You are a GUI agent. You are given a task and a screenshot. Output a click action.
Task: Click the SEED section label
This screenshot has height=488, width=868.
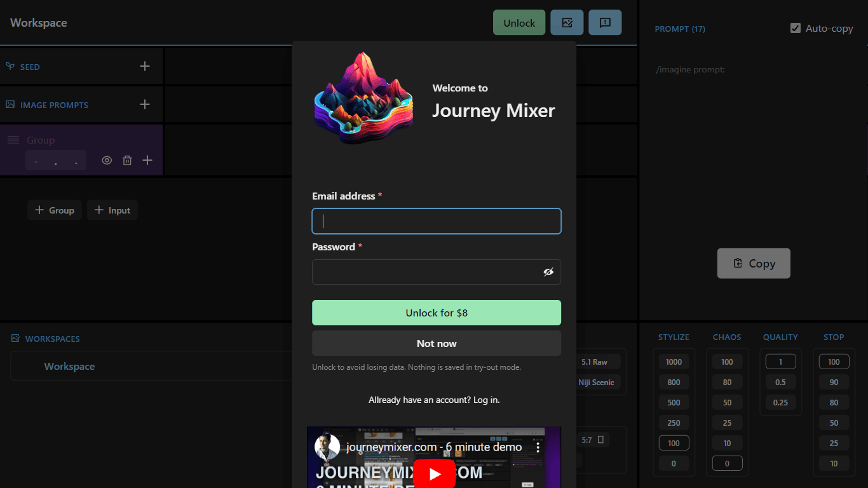tap(30, 67)
